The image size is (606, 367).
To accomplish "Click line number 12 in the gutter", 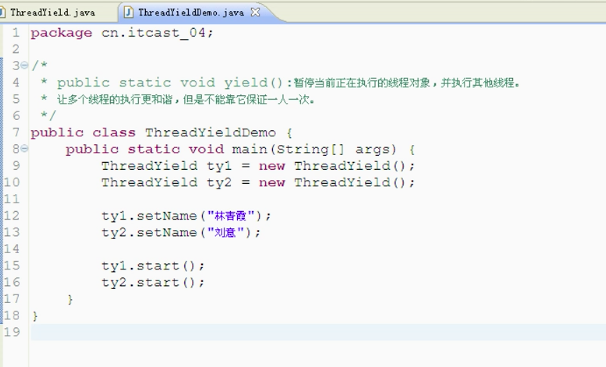I will [11, 216].
